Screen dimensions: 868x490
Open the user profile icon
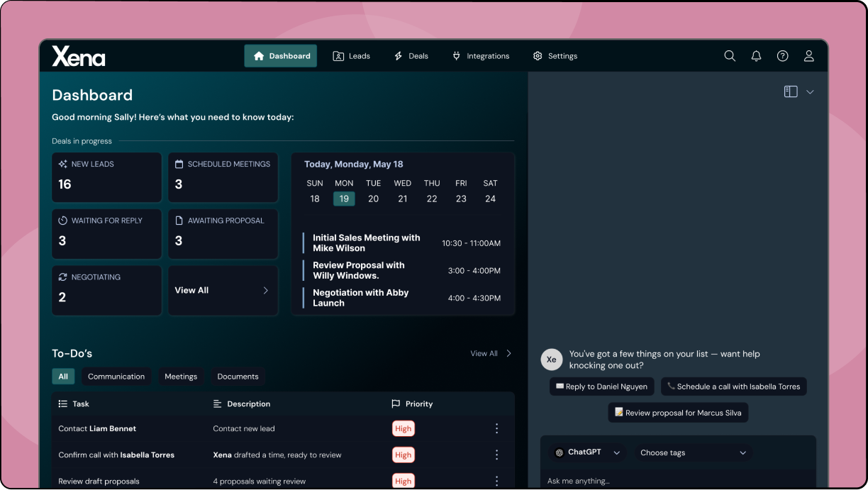(x=808, y=55)
